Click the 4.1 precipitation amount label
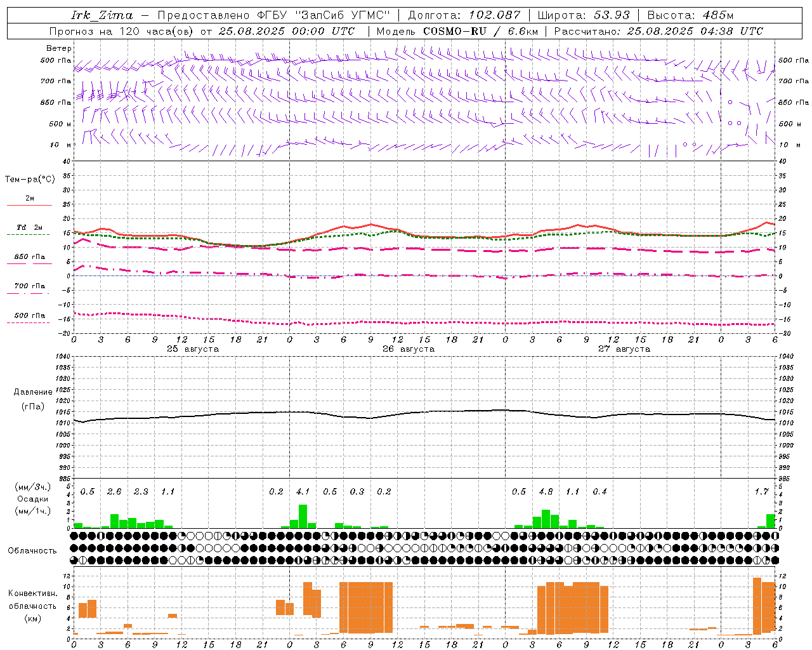The width and height of the screenshot is (812, 650). (303, 491)
